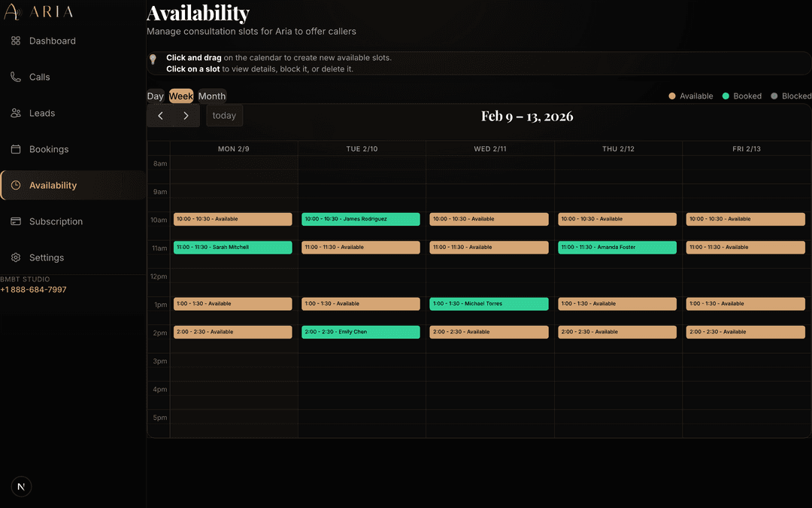Toggle the Available filter in the legend
This screenshot has width=812, height=508.
click(671, 96)
